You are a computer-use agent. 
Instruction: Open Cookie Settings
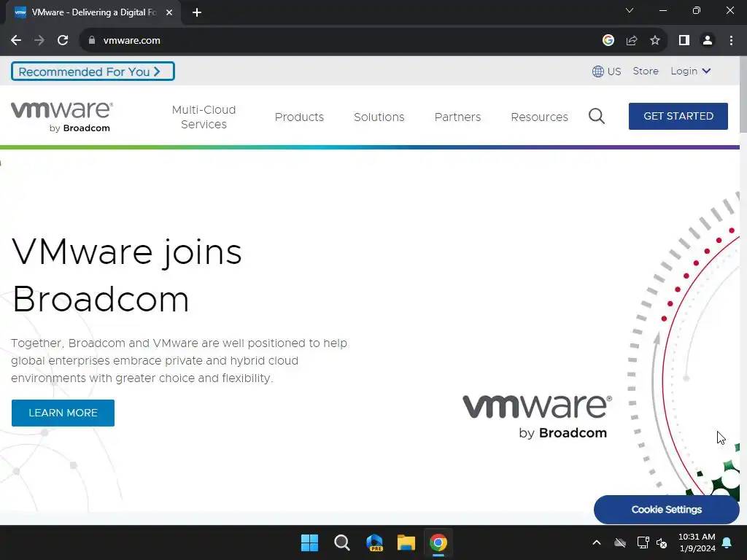[667, 510]
